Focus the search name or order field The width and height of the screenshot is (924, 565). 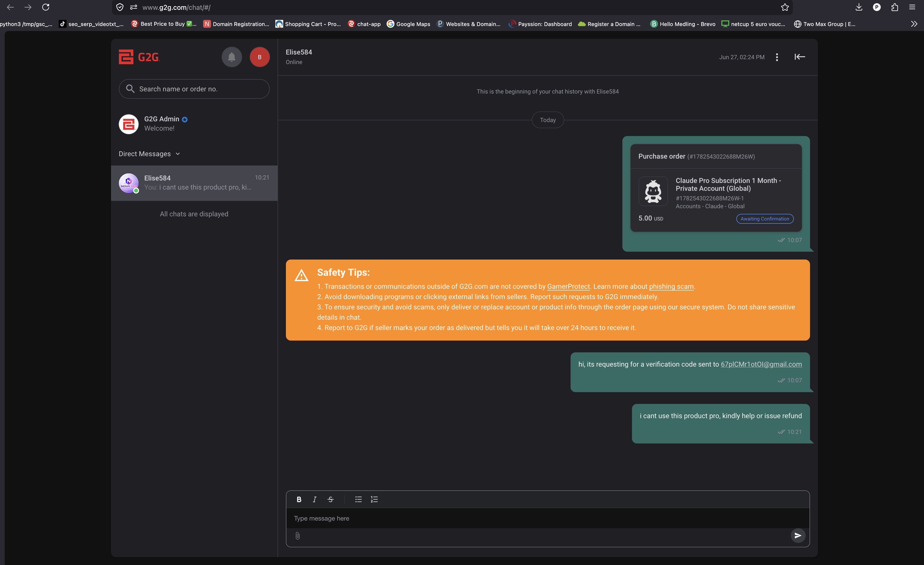194,89
